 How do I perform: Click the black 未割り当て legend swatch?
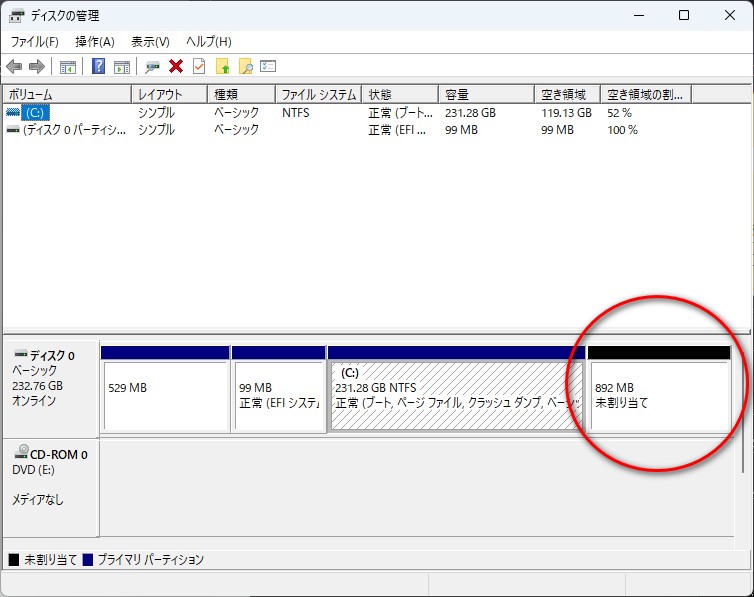pos(14,560)
